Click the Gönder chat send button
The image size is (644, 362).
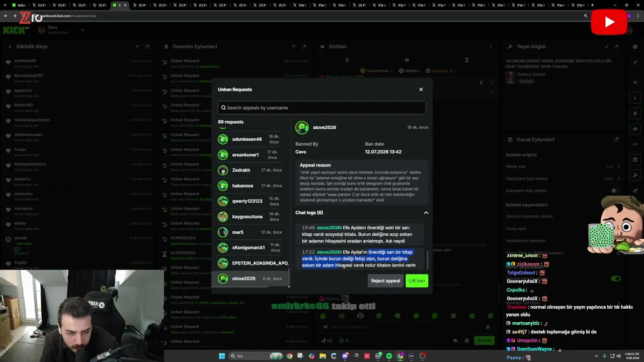tap(484, 340)
